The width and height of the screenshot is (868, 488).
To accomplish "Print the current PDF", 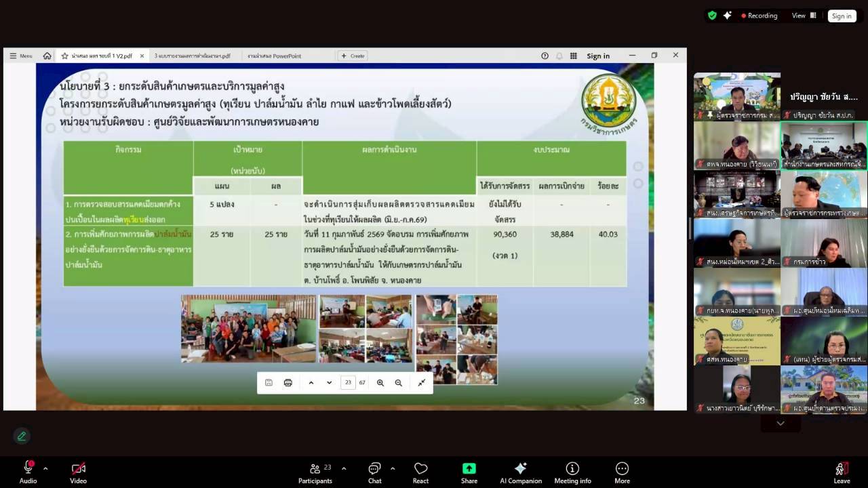I will 288,382.
